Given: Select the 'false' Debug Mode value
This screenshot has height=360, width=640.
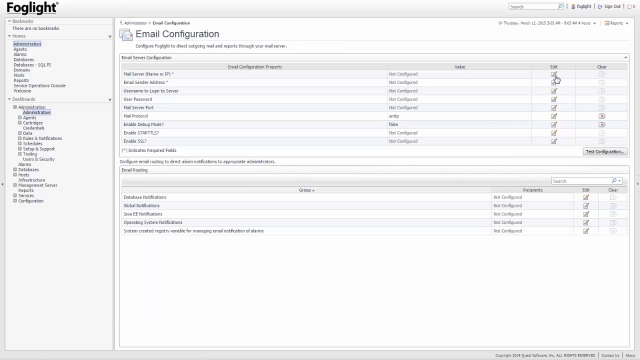Looking at the screenshot, I should 393,124.
